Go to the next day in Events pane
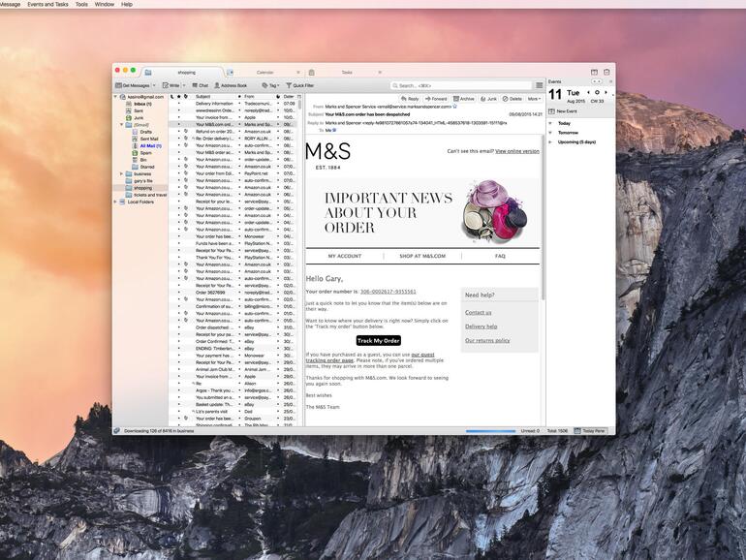746x560 pixels. [x=606, y=92]
